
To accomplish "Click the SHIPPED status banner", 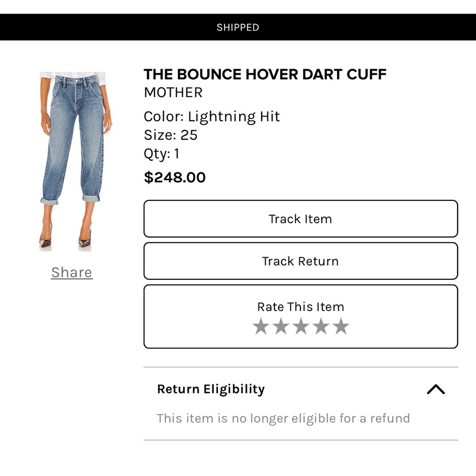I will (x=238, y=27).
